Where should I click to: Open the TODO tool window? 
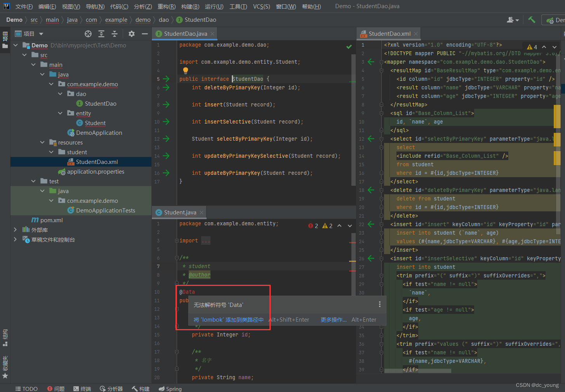(x=26, y=389)
